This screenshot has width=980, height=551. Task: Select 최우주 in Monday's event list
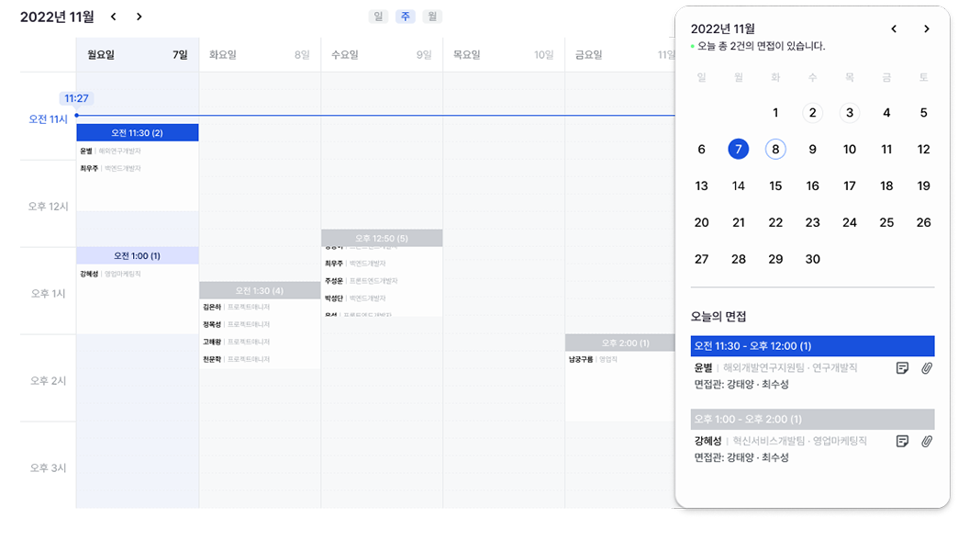click(89, 168)
